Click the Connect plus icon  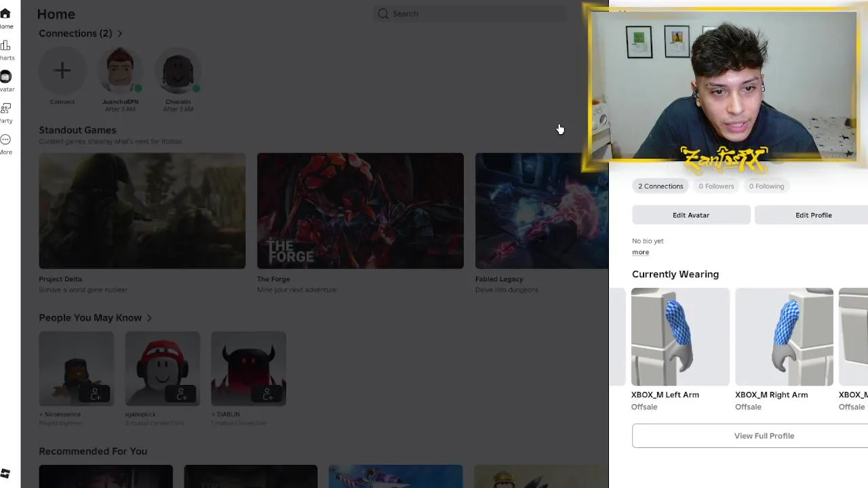pos(62,70)
